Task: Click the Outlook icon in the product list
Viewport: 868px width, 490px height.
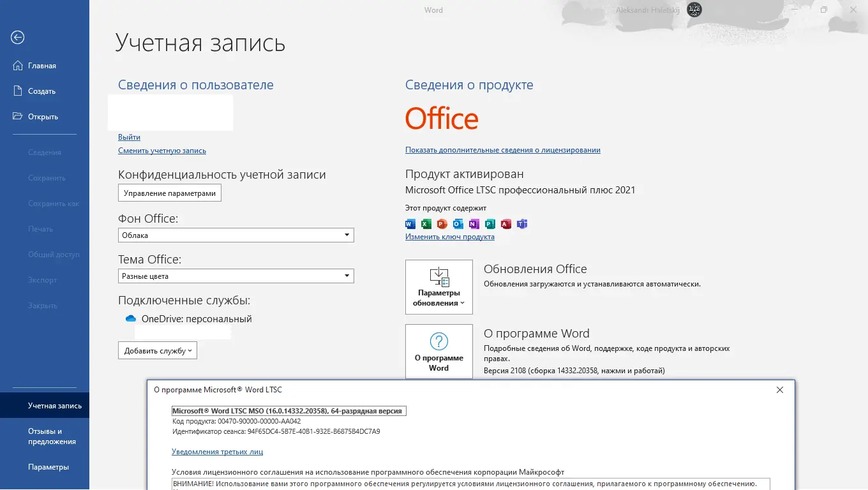Action: coord(458,224)
